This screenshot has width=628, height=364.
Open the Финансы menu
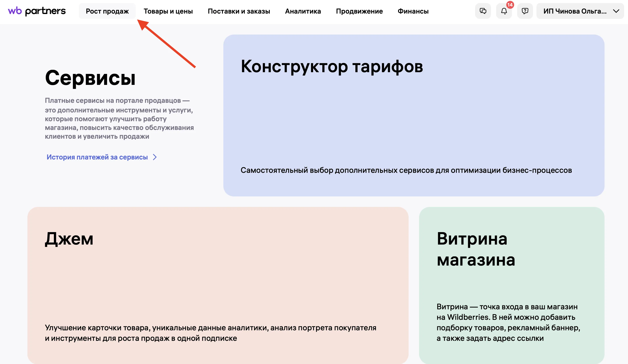pos(413,11)
